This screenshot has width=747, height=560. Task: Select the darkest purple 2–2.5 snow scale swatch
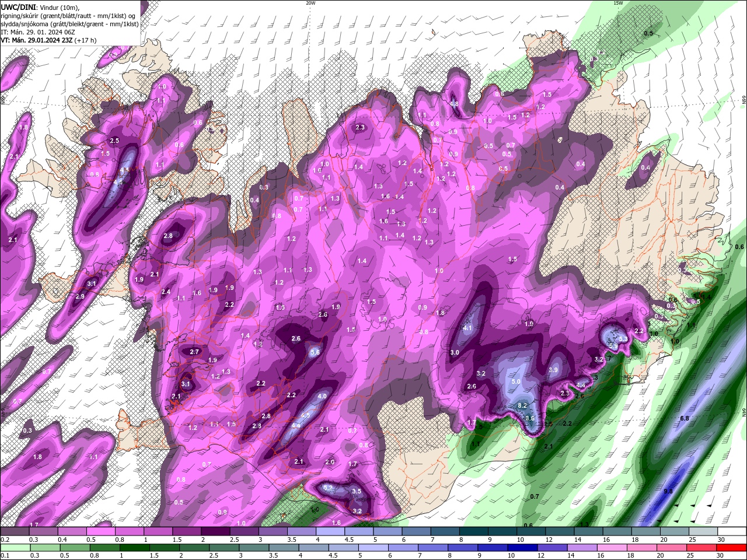[x=215, y=531]
